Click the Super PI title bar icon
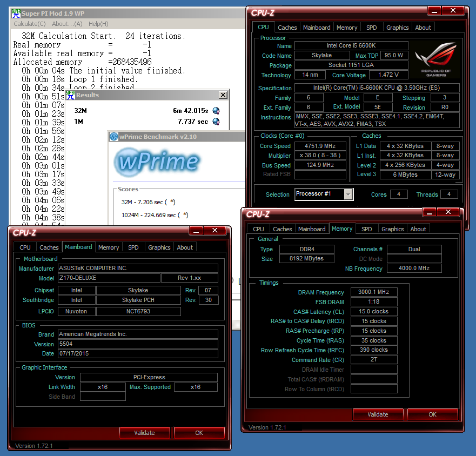Screen dimensions: 476x456 [x=16, y=14]
